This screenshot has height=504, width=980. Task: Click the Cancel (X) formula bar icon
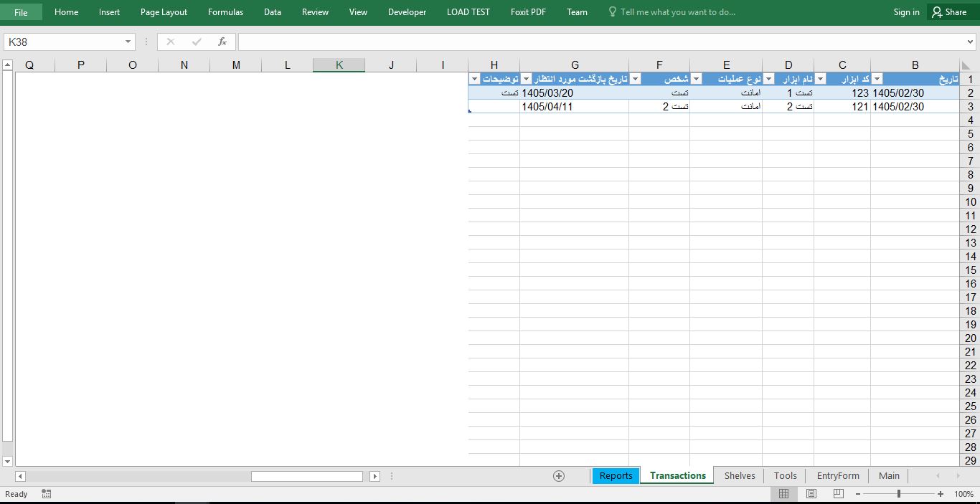point(170,42)
